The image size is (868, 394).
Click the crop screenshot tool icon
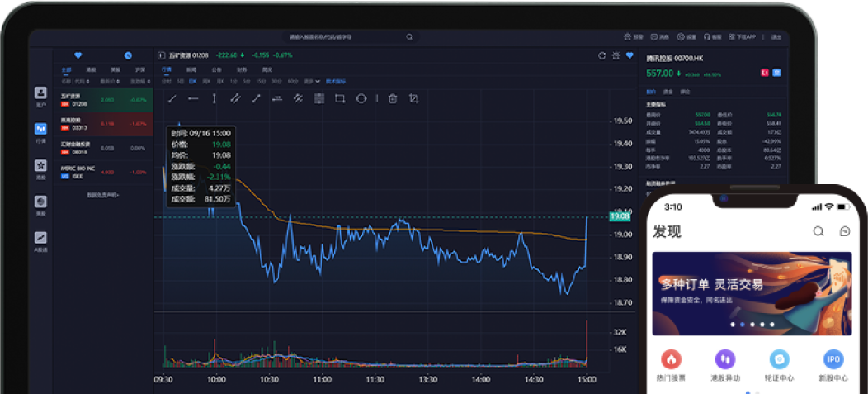tap(413, 98)
